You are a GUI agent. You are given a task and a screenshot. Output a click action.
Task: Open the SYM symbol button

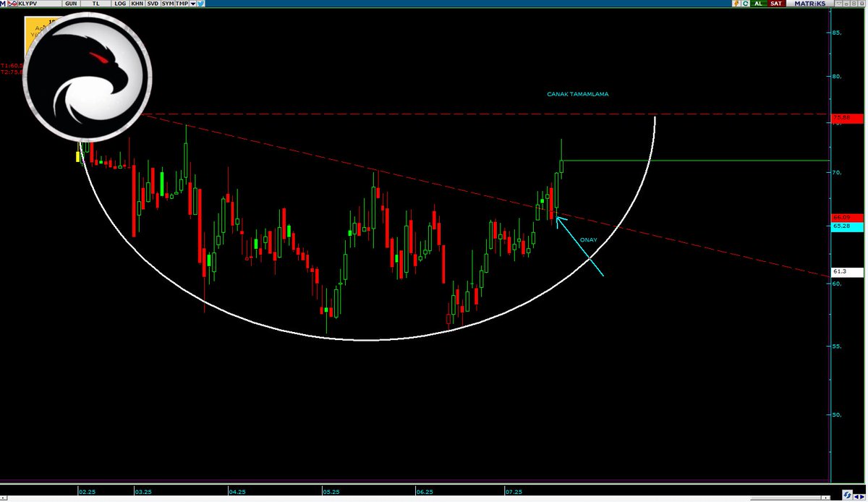tap(168, 4)
